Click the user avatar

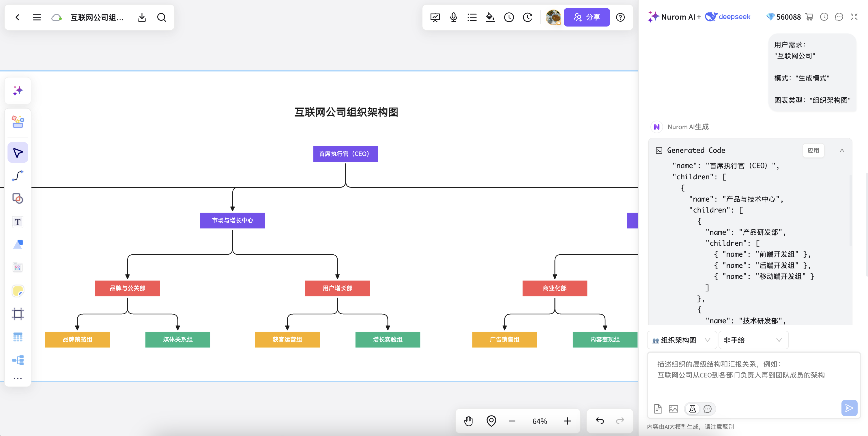click(553, 17)
